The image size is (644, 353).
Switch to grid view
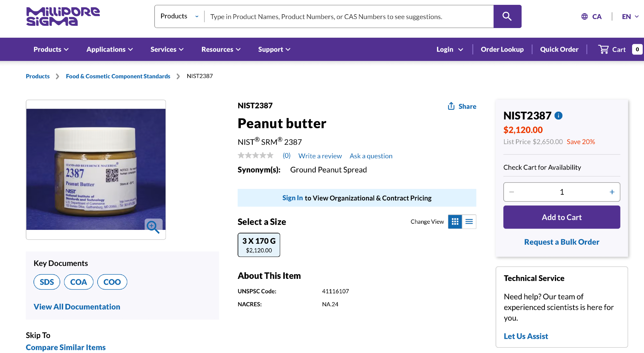[455, 221]
